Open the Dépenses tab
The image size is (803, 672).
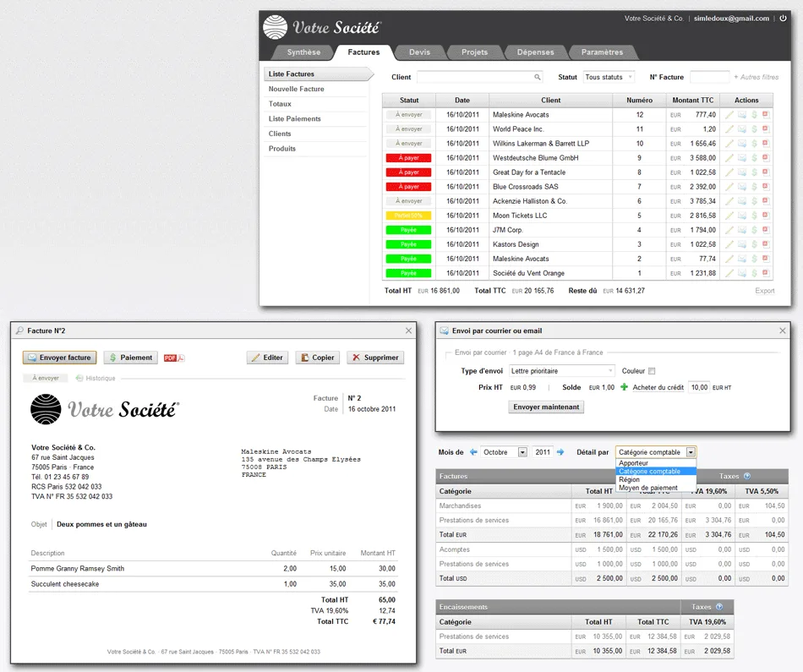(535, 52)
